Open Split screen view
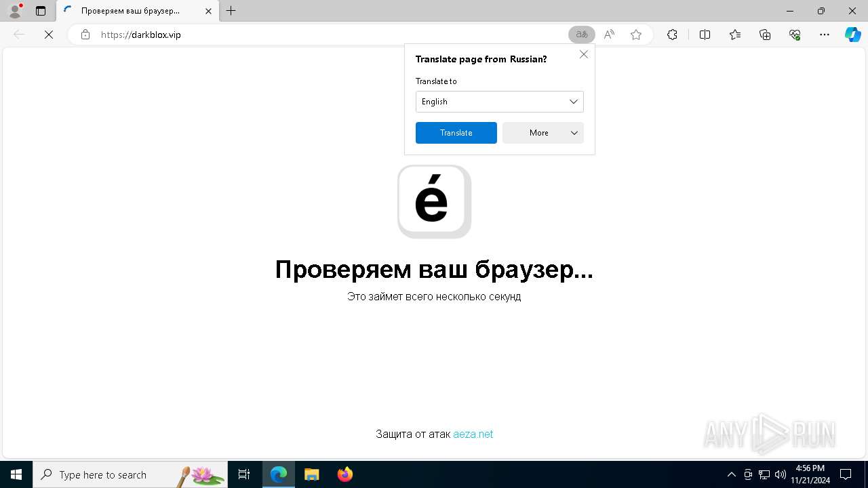The image size is (868, 488). 705,35
